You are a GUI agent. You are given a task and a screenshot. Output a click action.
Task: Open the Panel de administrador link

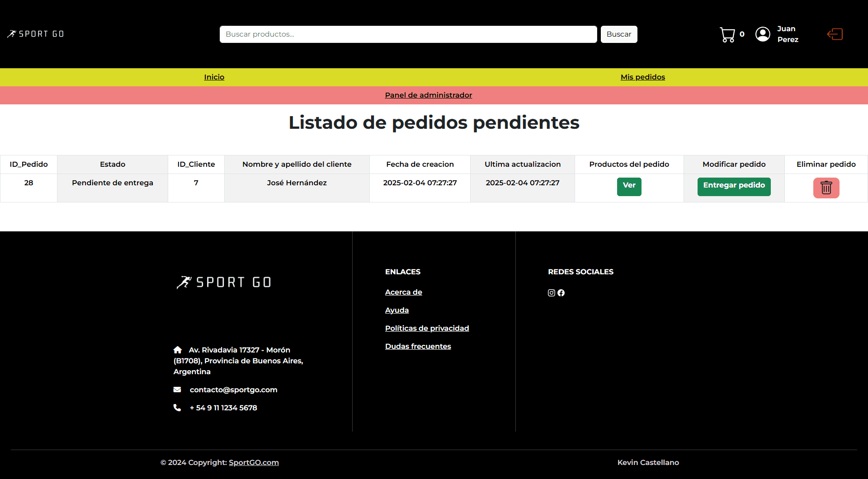(x=428, y=95)
